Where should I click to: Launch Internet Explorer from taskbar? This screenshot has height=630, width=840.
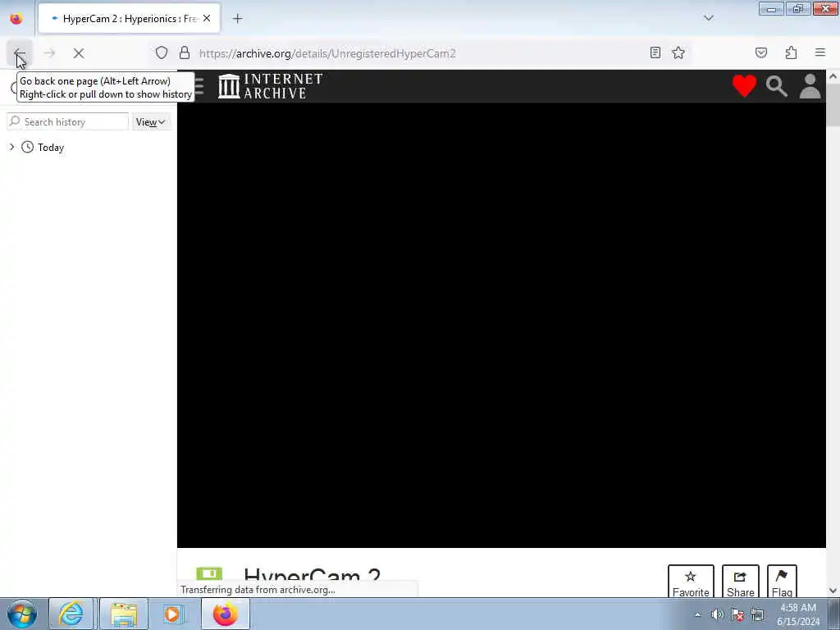[x=71, y=614]
